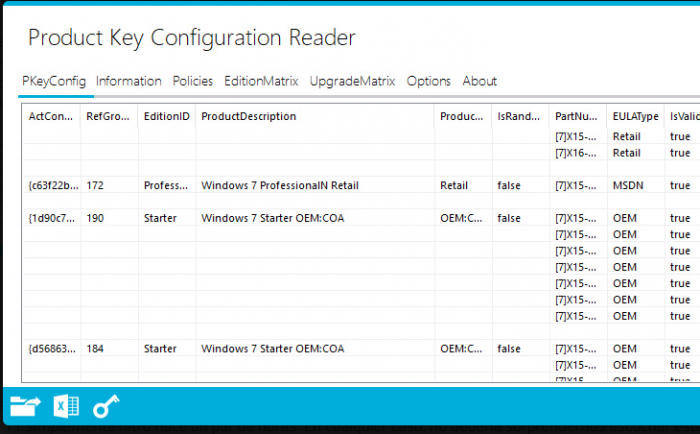Sort by the IsRand... column header
The width and height of the screenshot is (700, 434).
(x=520, y=117)
